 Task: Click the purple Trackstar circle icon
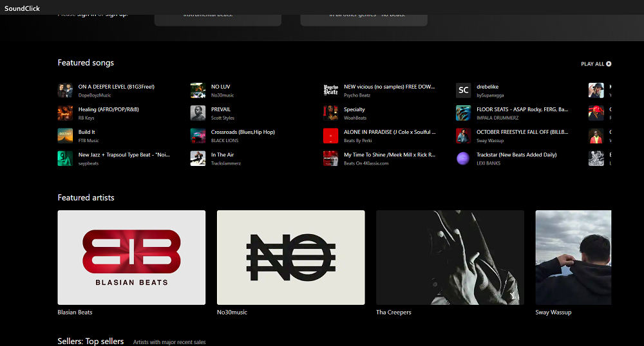tap(463, 159)
